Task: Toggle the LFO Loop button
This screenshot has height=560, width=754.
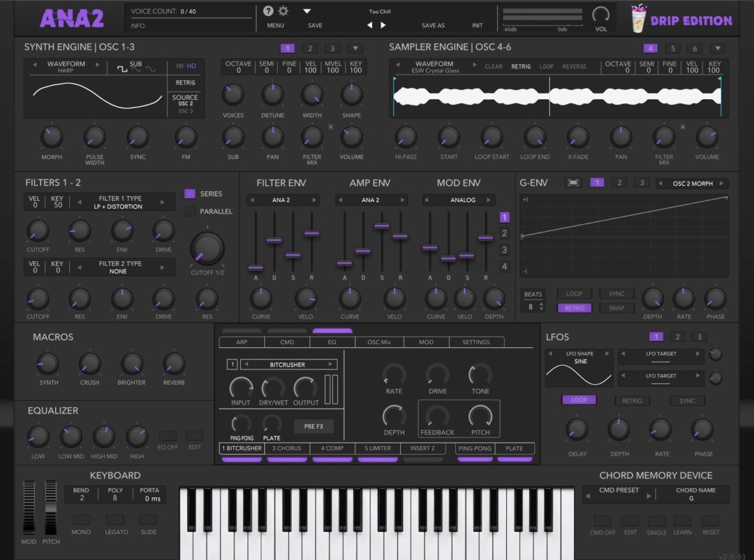Action: (x=579, y=400)
